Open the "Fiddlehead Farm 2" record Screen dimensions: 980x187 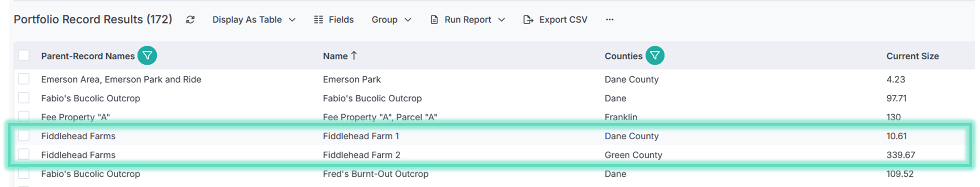click(x=361, y=155)
